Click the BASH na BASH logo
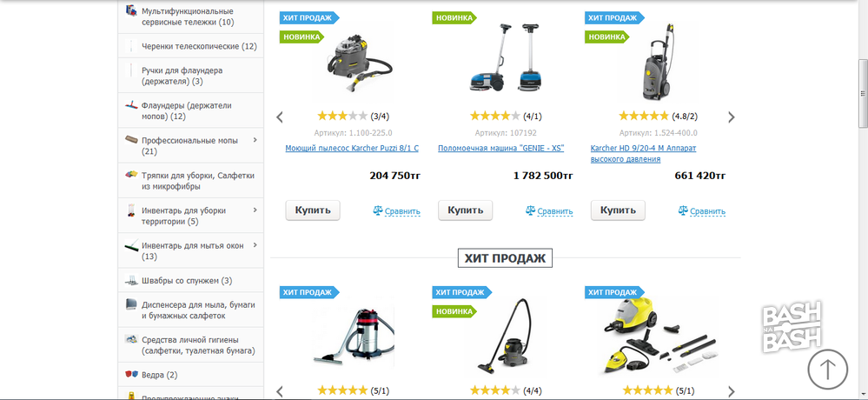This screenshot has width=868, height=400. click(x=792, y=329)
